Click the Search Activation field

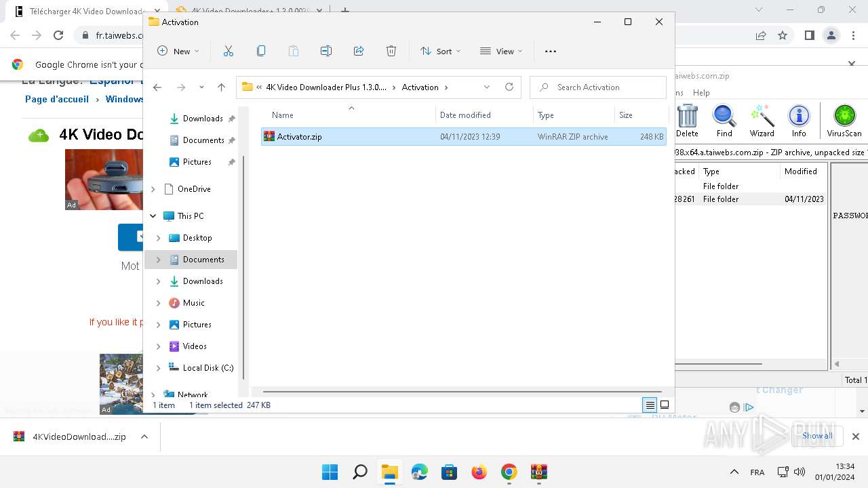point(598,87)
